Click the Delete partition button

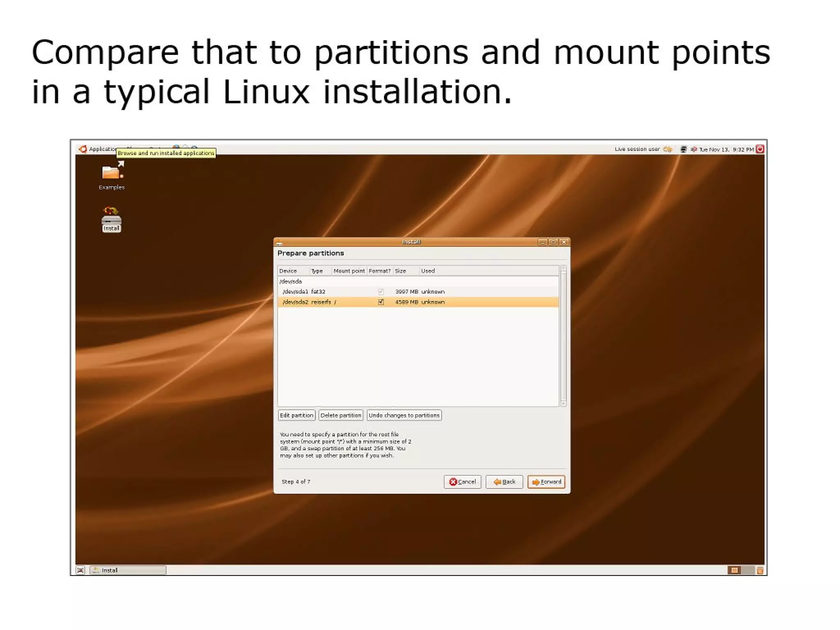[x=340, y=415]
